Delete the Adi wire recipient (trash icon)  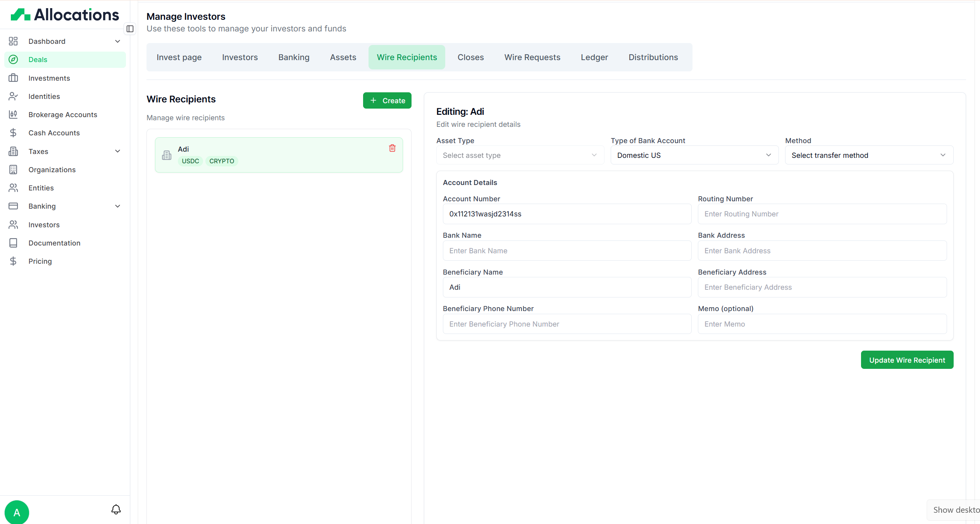(392, 148)
